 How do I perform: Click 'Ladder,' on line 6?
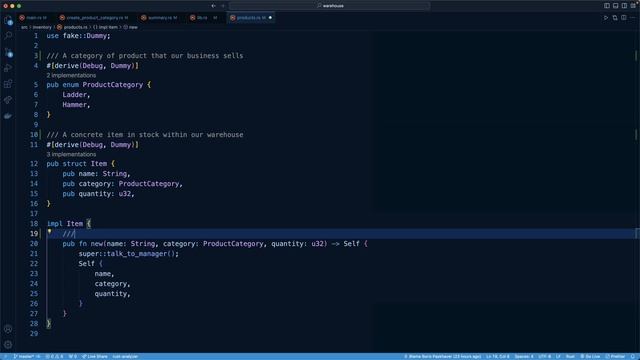76,95
